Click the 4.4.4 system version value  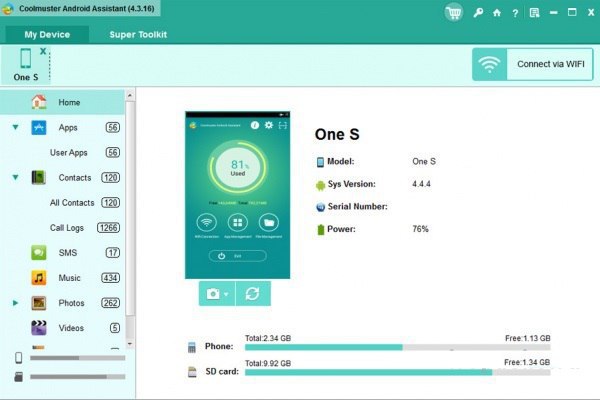pos(421,184)
